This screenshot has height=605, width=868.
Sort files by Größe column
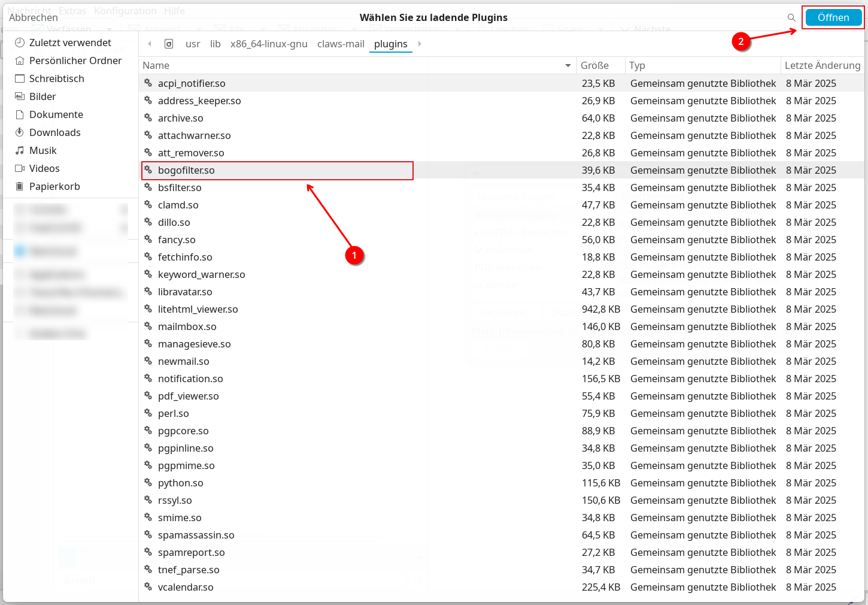pos(594,65)
